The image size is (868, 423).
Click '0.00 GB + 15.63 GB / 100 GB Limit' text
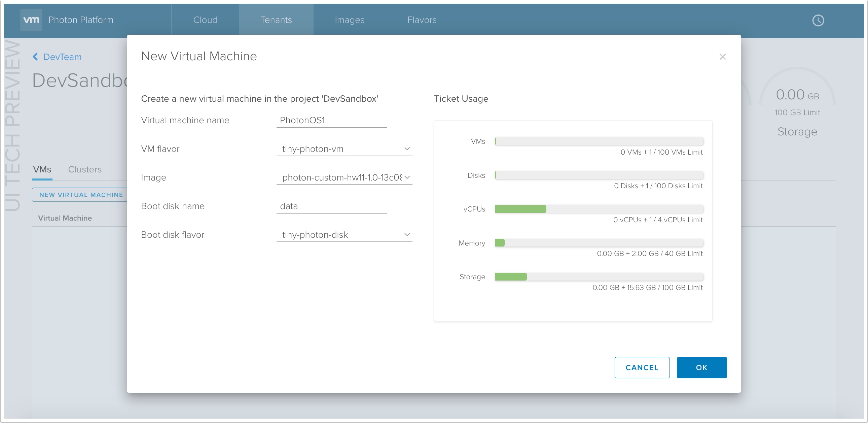click(x=648, y=288)
